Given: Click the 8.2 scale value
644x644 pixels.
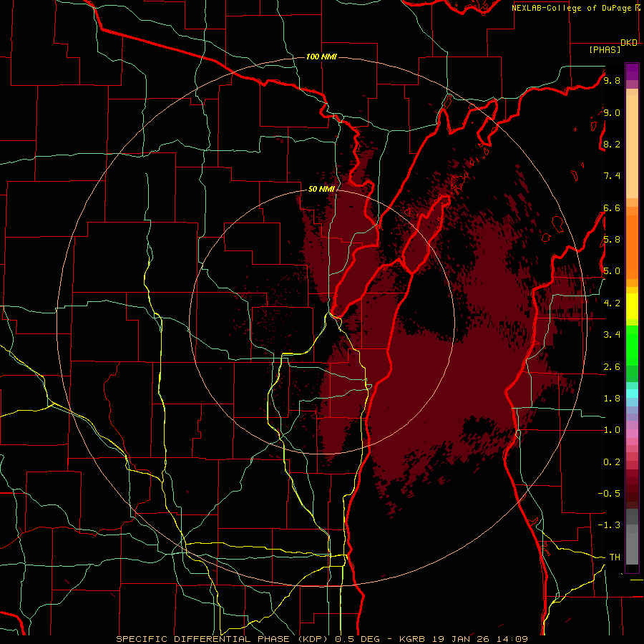Looking at the screenshot, I should click(x=612, y=144).
